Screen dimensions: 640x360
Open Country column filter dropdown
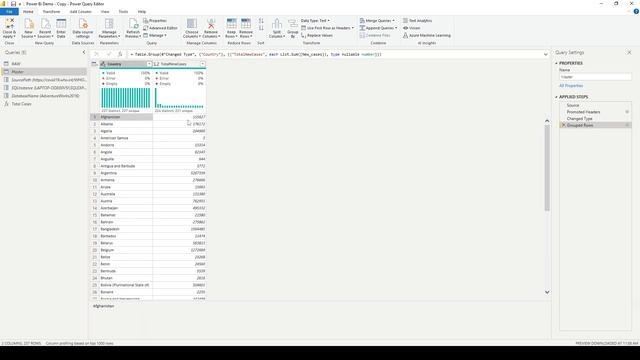pos(149,64)
